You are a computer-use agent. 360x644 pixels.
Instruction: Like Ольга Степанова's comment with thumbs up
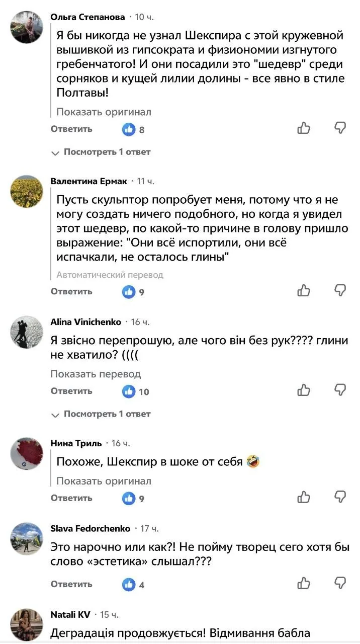coord(304,129)
